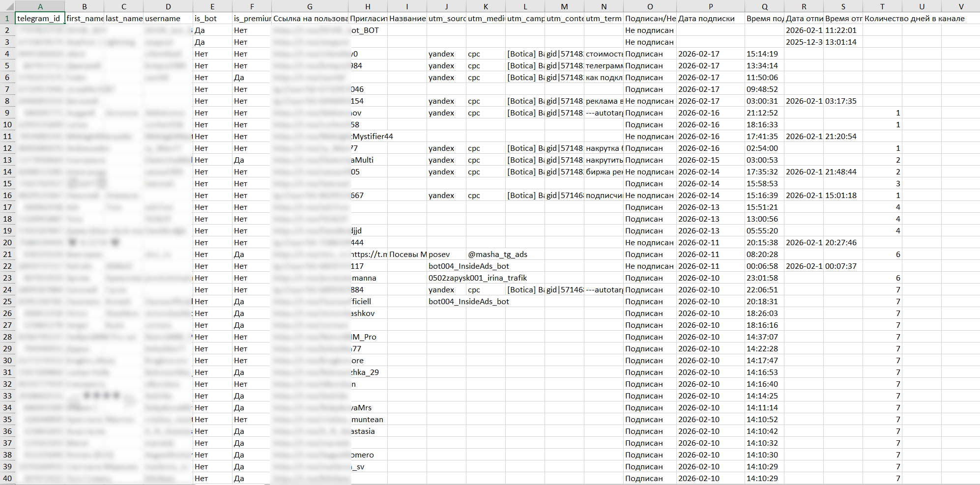
Task: Click the 'Дата подписки' header cell
Action: tap(710, 18)
